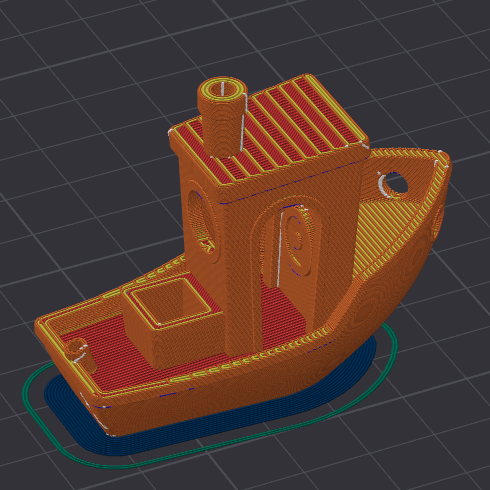Click the circular hawse hole near the bow
The height and width of the screenshot is (490, 490).
coord(393,184)
